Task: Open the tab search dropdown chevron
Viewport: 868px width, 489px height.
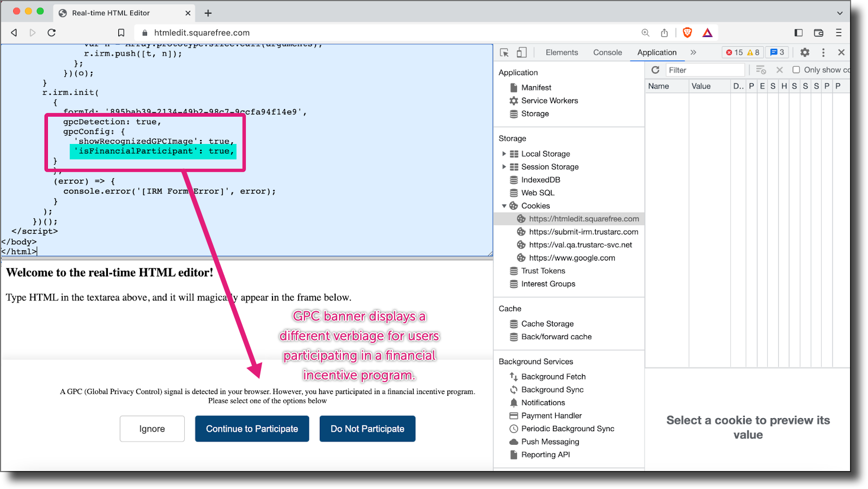Action: pos(840,13)
